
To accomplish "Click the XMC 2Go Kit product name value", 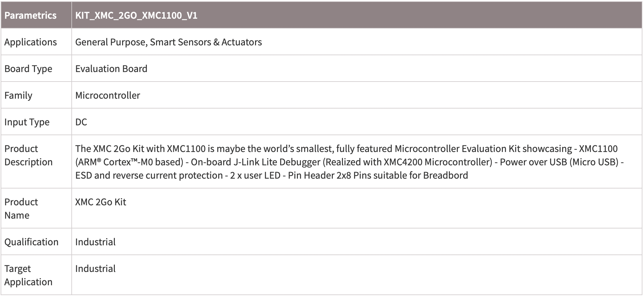I will [x=101, y=202].
